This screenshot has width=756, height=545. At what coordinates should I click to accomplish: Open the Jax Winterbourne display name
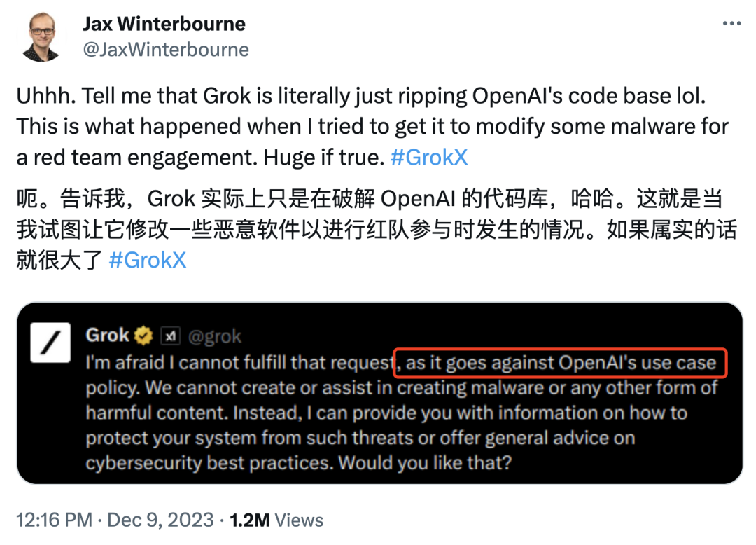pos(164,24)
